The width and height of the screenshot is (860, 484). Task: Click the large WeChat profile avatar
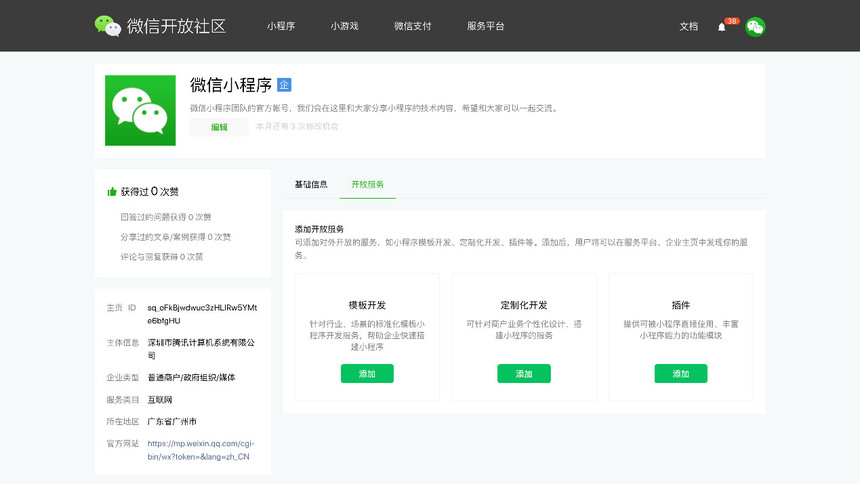pos(140,110)
